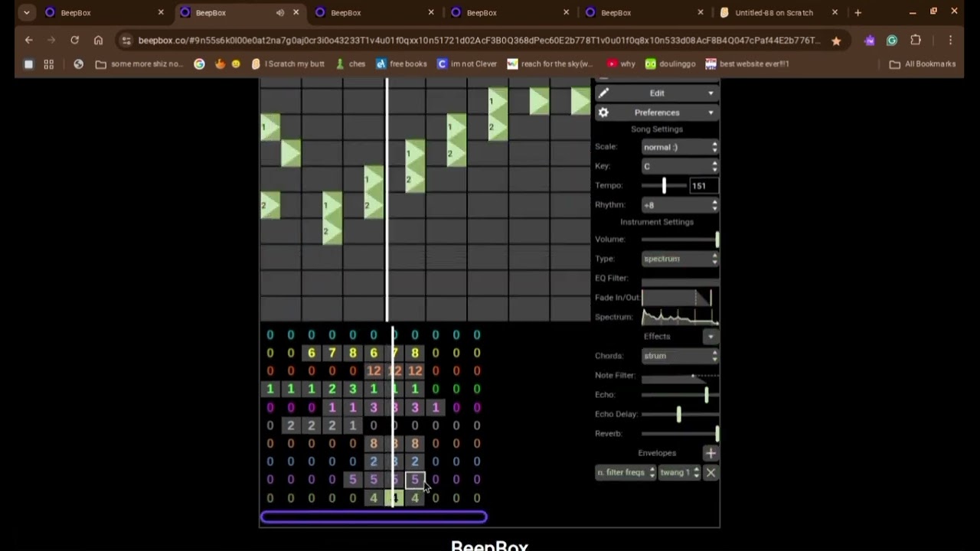Click the Volume slider in Instrument Settings
The width and height of the screenshot is (980, 551).
pyautogui.click(x=680, y=240)
